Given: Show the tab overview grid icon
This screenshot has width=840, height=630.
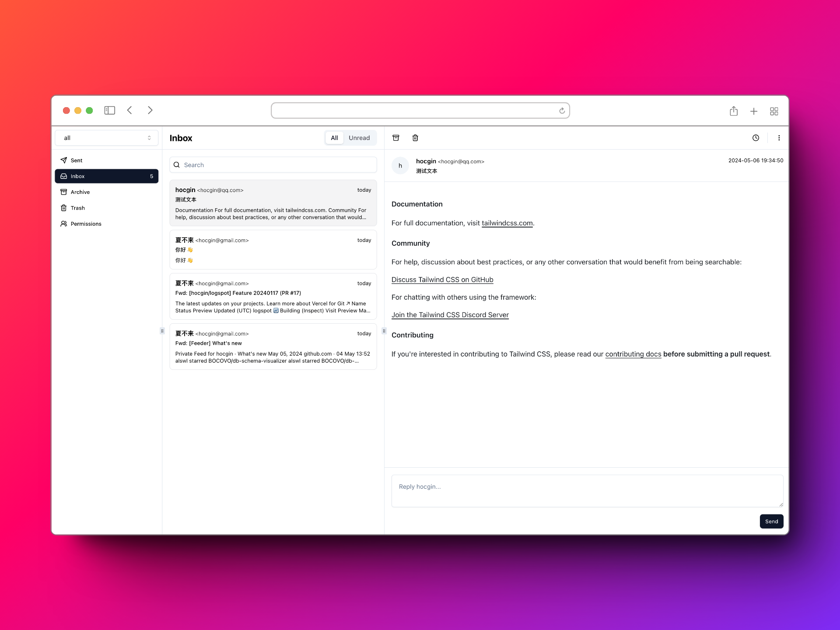Looking at the screenshot, I should click(x=774, y=111).
